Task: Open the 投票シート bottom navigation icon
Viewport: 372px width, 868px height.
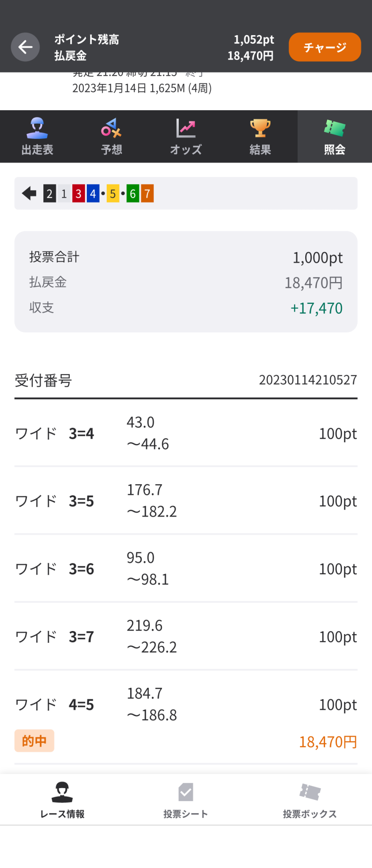Action: coord(186,799)
